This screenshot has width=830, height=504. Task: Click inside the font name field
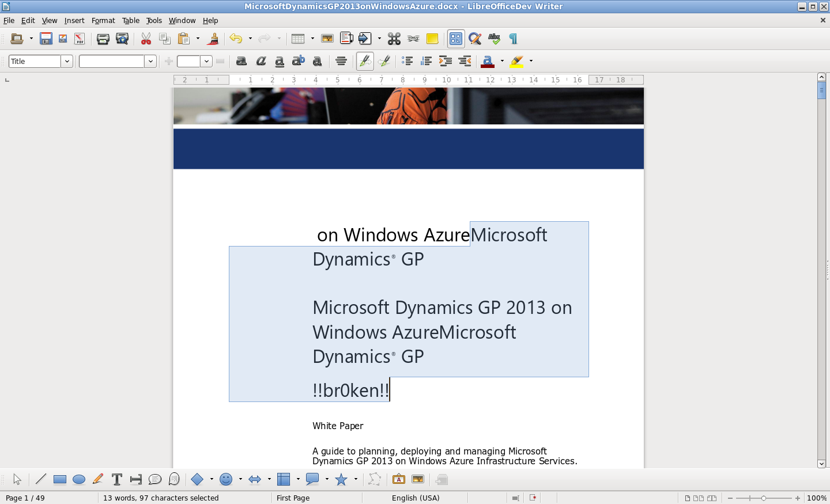point(112,61)
